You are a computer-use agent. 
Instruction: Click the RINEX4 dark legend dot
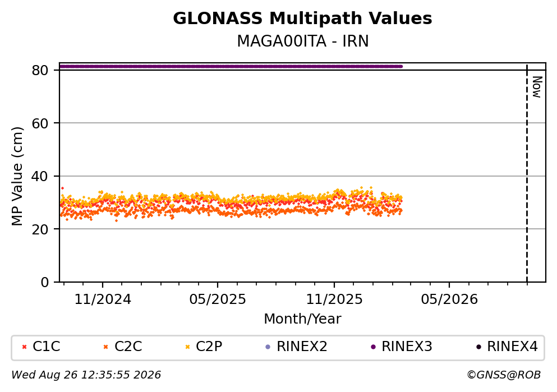click(478, 347)
